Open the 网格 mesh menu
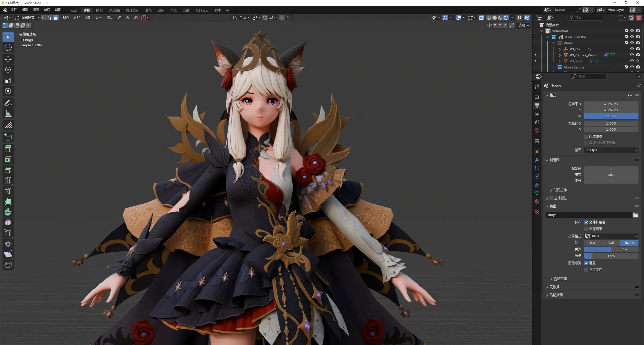Viewport: 644px width, 345px height. (99, 18)
